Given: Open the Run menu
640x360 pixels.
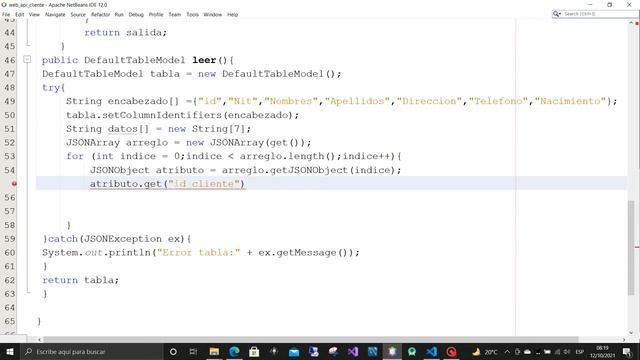Looking at the screenshot, I should coord(119,14).
